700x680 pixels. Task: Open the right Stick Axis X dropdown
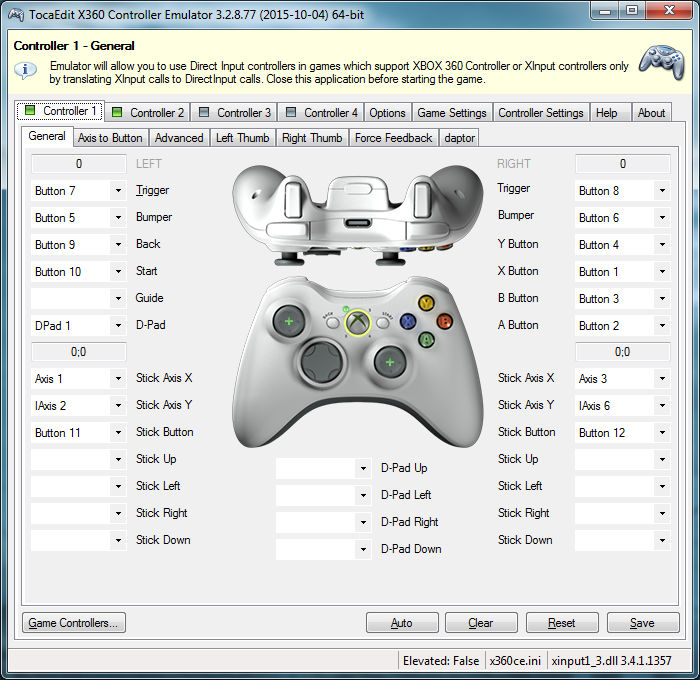pos(662,379)
